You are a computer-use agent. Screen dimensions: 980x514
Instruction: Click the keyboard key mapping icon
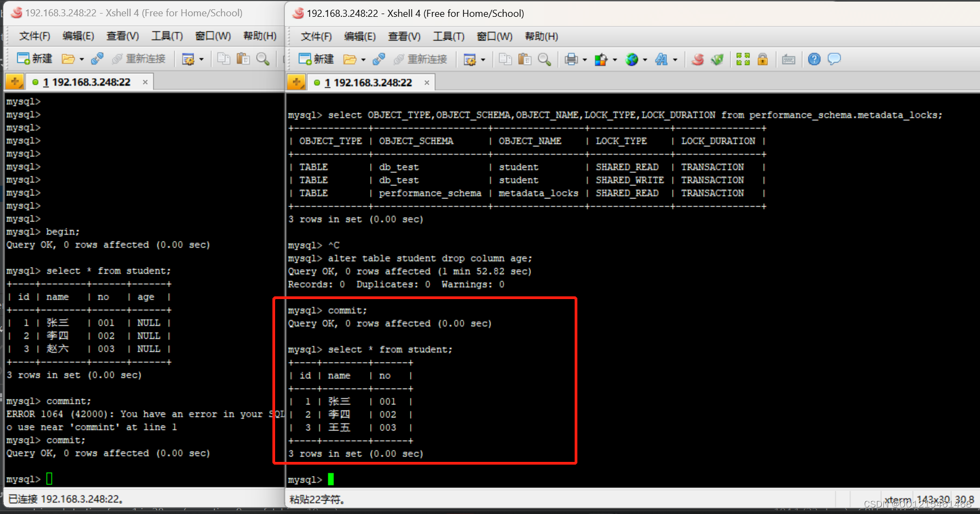pos(788,60)
